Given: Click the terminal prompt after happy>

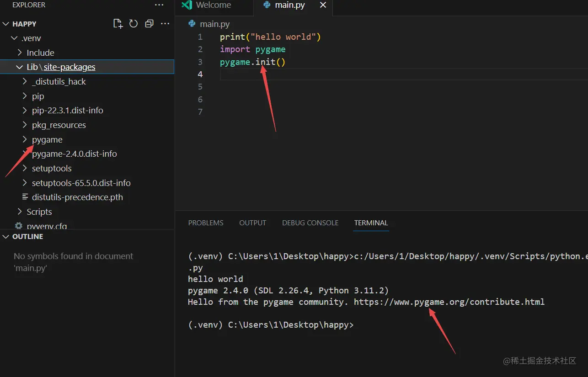Looking at the screenshot, I should [271, 325].
